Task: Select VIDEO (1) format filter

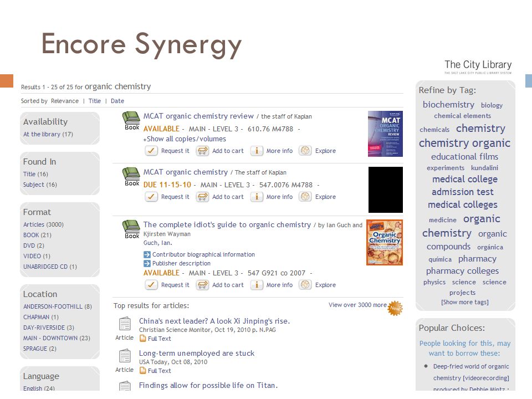Action: (x=37, y=256)
